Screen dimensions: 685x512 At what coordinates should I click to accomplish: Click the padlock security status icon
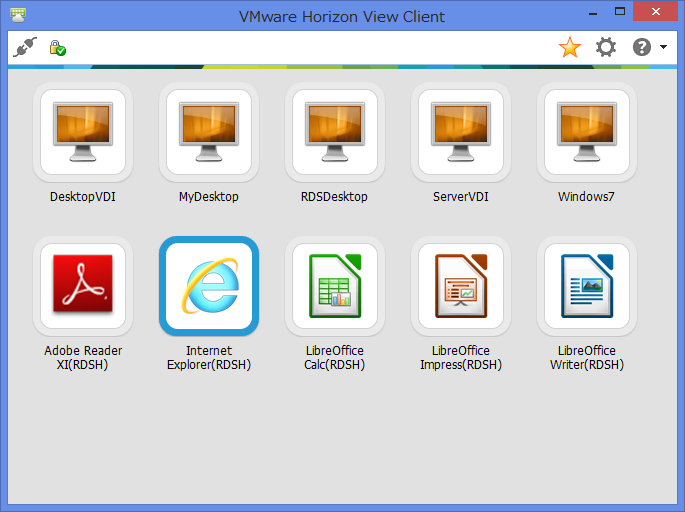pyautogui.click(x=57, y=48)
